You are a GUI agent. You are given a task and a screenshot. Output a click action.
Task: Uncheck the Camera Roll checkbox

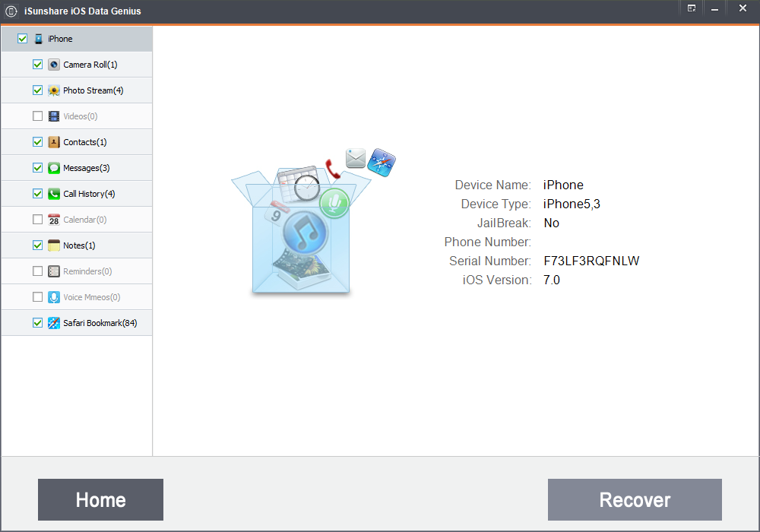point(37,65)
